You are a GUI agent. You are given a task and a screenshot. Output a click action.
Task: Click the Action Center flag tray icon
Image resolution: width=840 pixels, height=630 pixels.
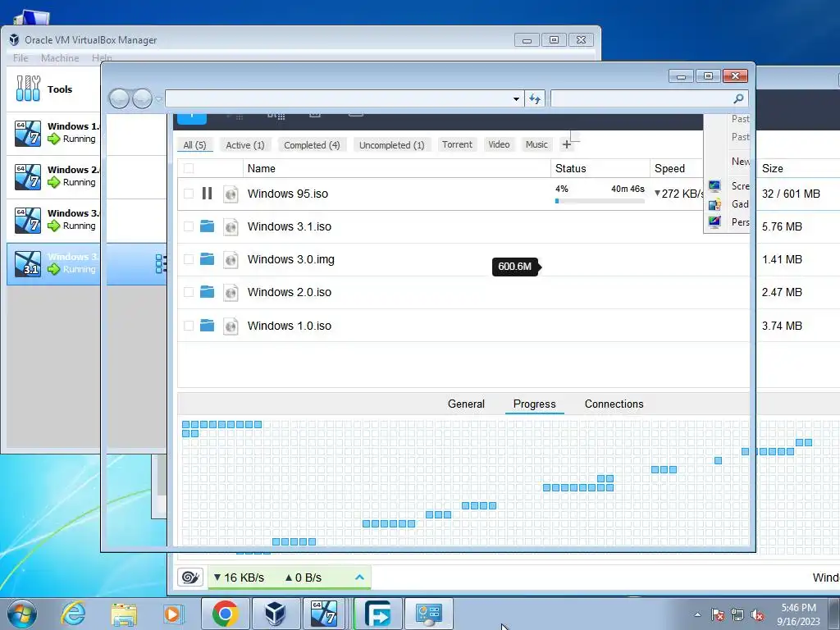click(x=718, y=614)
